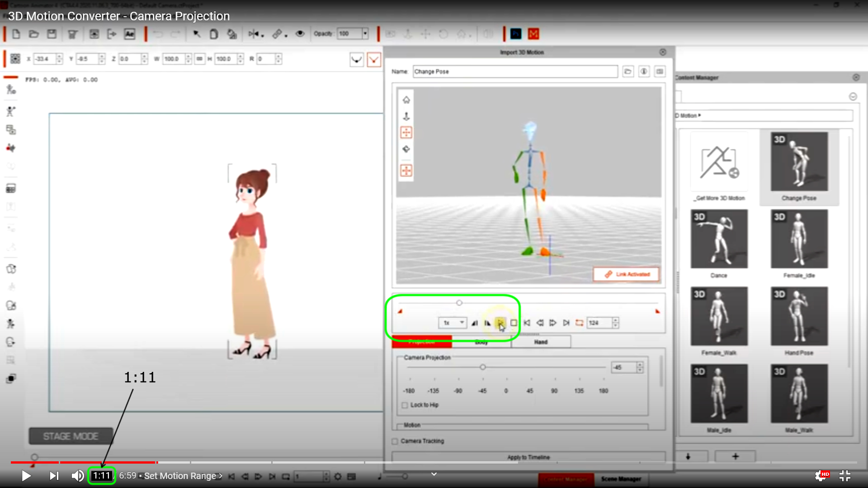This screenshot has height=488, width=868.
Task: Click the ease-in curve icon in motion player
Action: click(474, 323)
